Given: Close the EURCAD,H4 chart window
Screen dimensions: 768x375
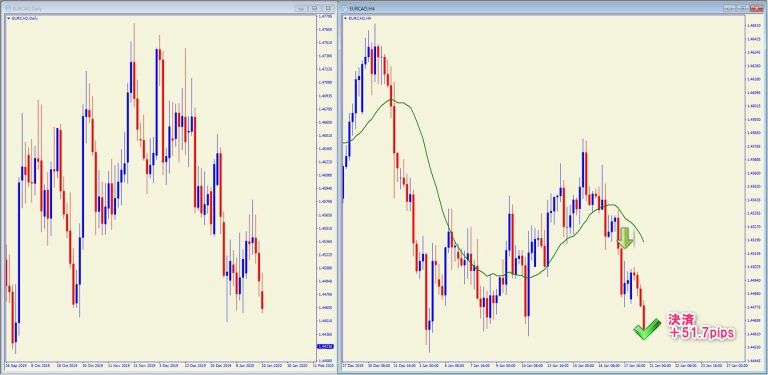Looking at the screenshot, I should click(756, 8).
